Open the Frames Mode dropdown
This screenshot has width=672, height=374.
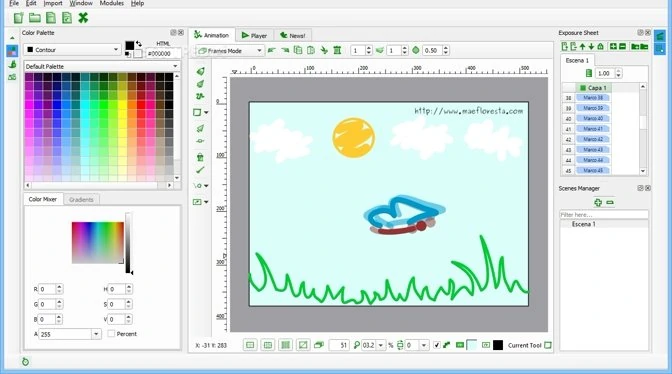point(230,51)
